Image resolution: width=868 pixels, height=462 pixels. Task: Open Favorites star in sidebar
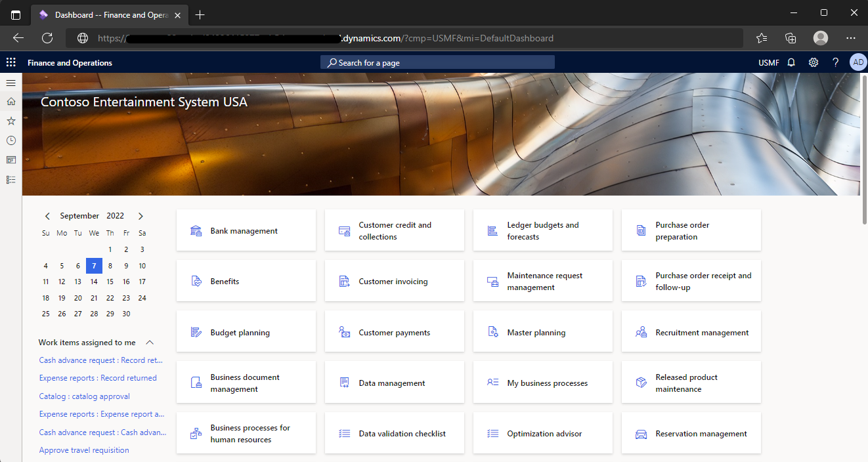(11, 121)
